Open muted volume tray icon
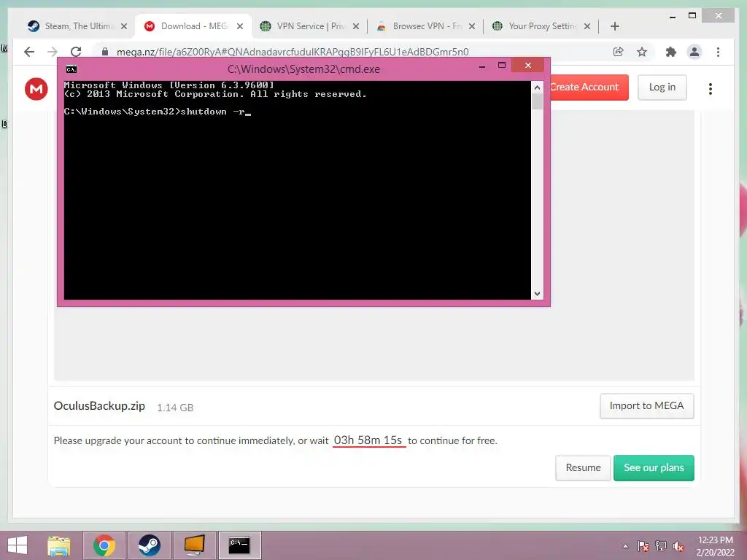This screenshot has height=560, width=747. [x=678, y=546]
